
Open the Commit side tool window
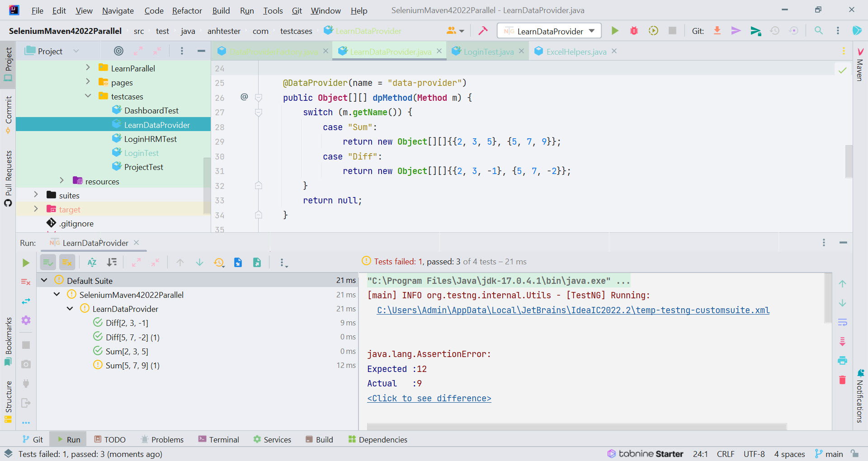coord(8,114)
